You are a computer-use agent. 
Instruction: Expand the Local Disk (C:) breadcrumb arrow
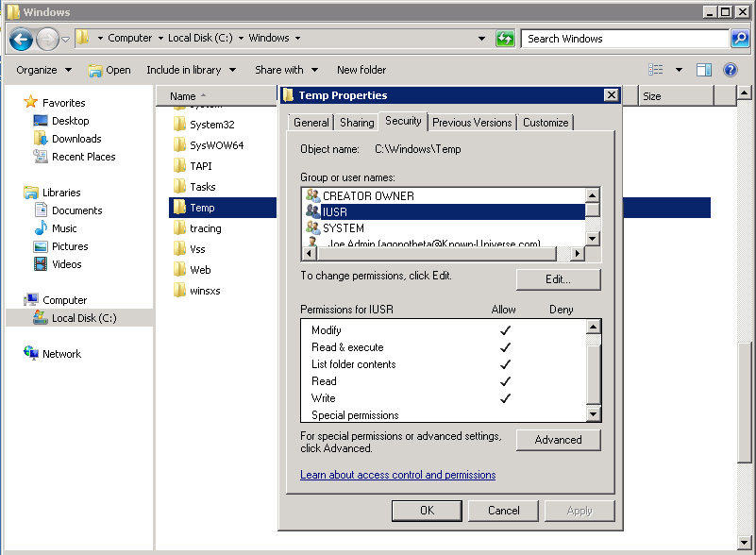pyautogui.click(x=241, y=38)
